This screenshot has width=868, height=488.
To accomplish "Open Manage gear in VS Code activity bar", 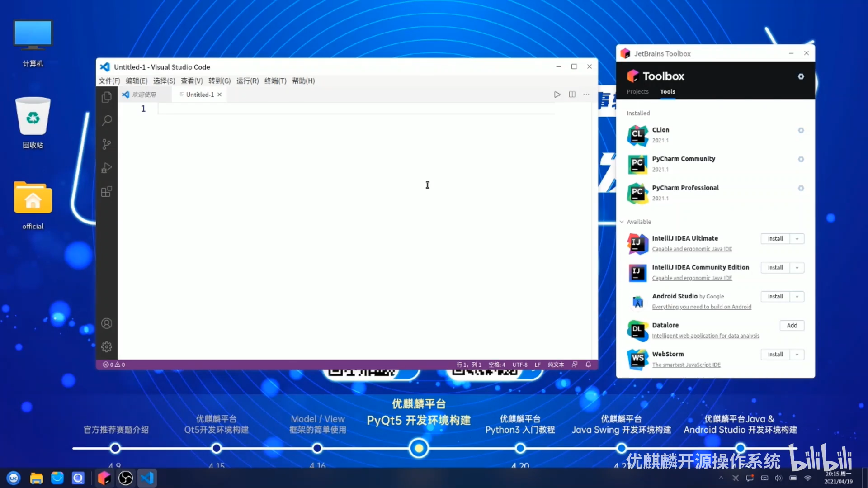I will (x=107, y=347).
